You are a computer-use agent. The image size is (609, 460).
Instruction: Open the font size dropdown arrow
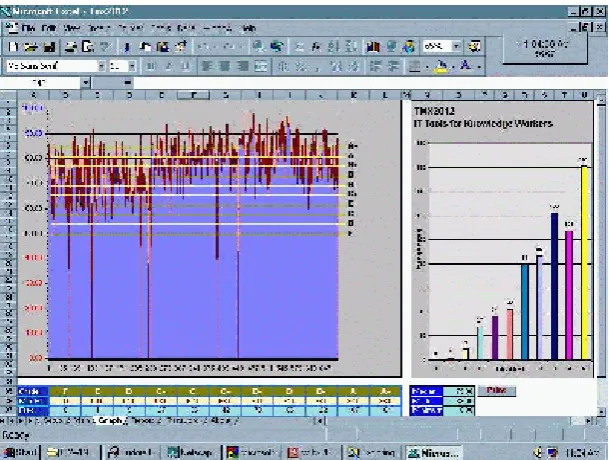coord(132,66)
